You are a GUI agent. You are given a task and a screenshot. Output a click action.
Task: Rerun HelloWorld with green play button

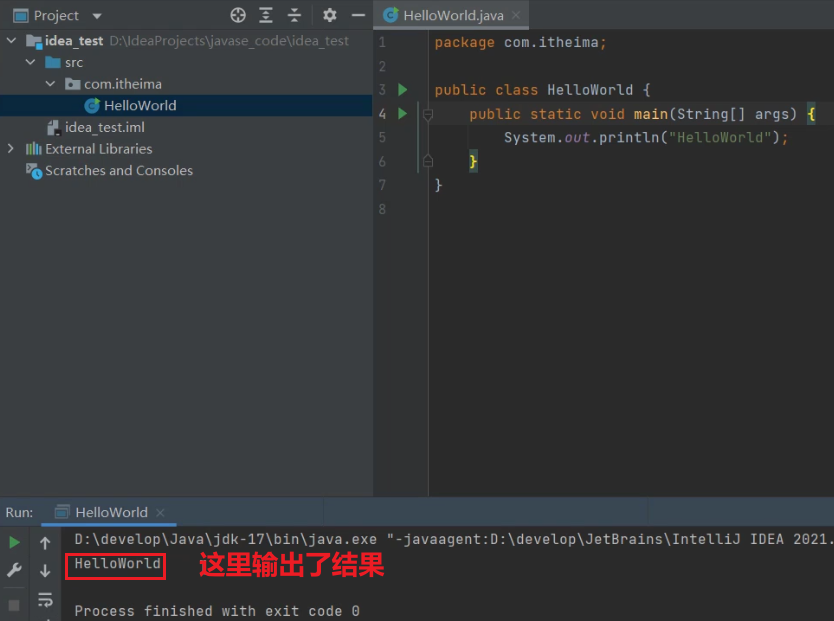(14, 542)
